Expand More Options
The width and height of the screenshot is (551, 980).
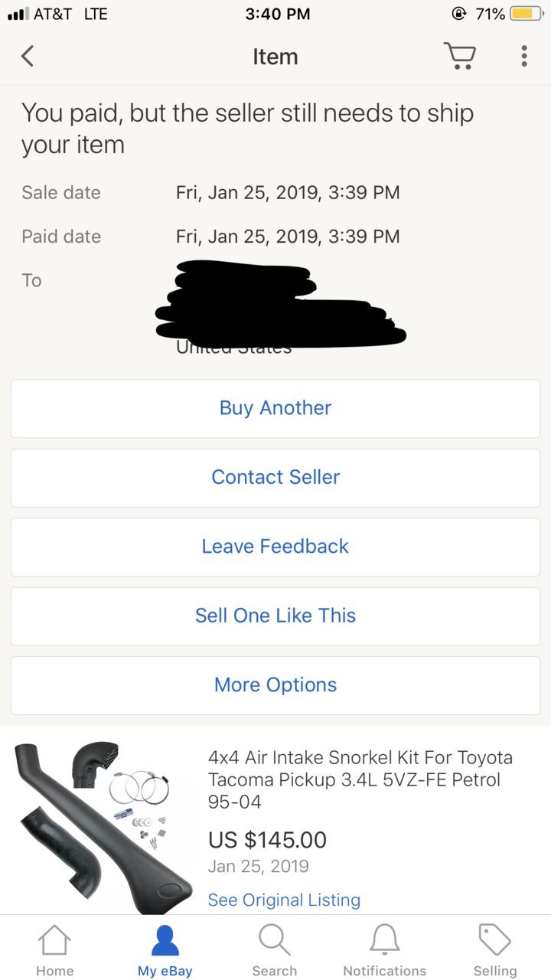click(275, 684)
